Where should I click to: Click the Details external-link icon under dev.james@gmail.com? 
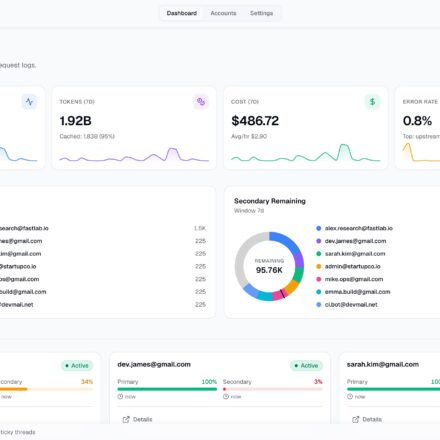coord(126,419)
